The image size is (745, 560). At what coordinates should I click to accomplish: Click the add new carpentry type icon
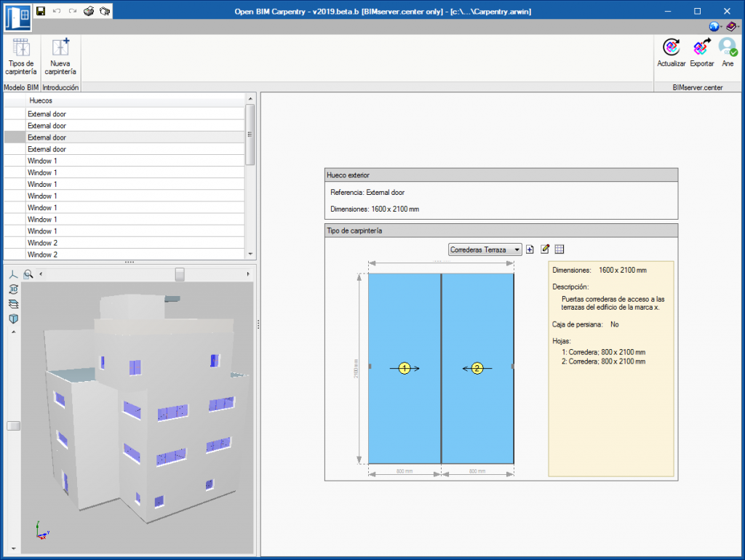pos(530,249)
